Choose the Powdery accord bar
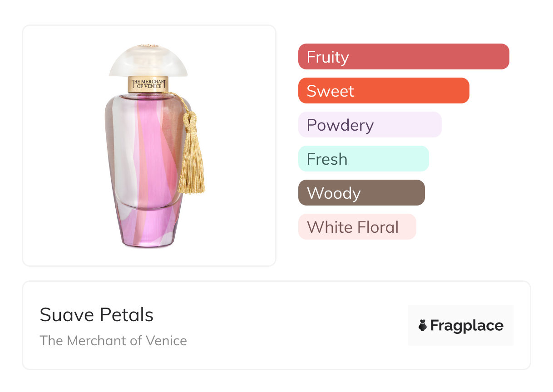This screenshot has height=392, width=553. (x=370, y=125)
